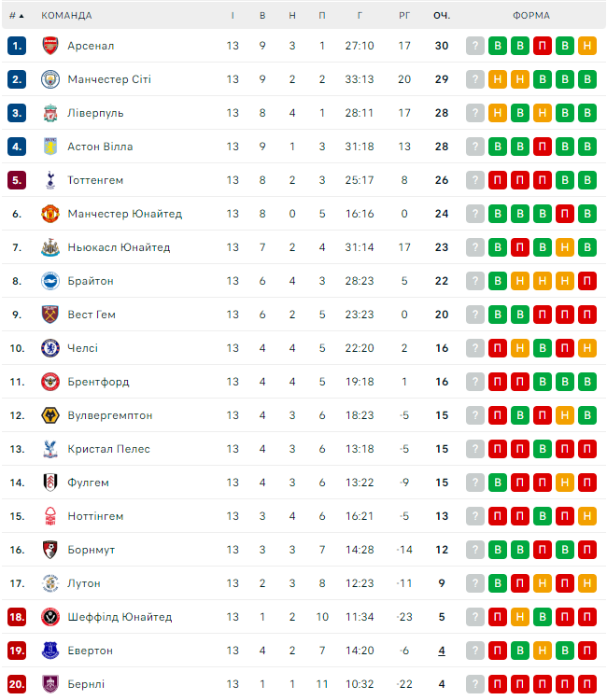Sort table by ОЧ. points column

tap(442, 16)
